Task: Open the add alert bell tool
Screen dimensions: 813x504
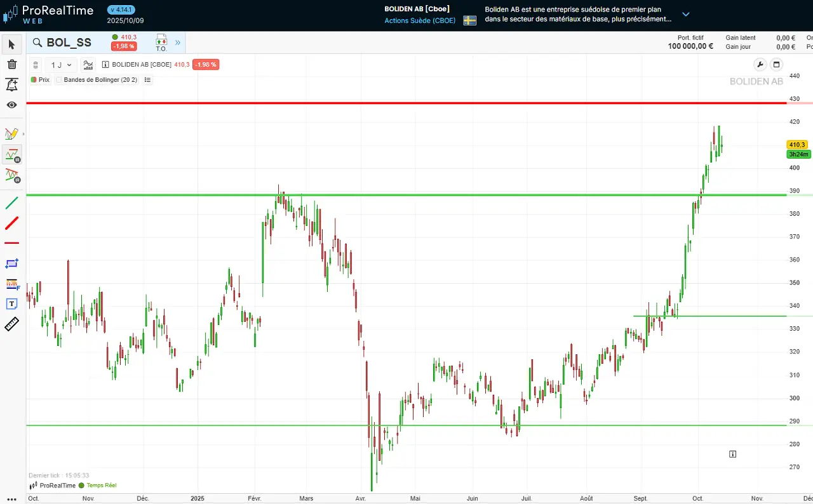Action: point(11,84)
